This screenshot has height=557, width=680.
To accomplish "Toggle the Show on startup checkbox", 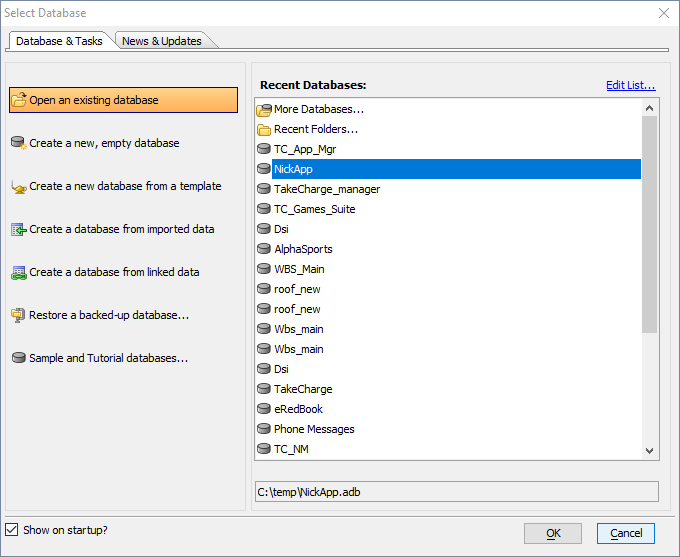I will pyautogui.click(x=12, y=530).
